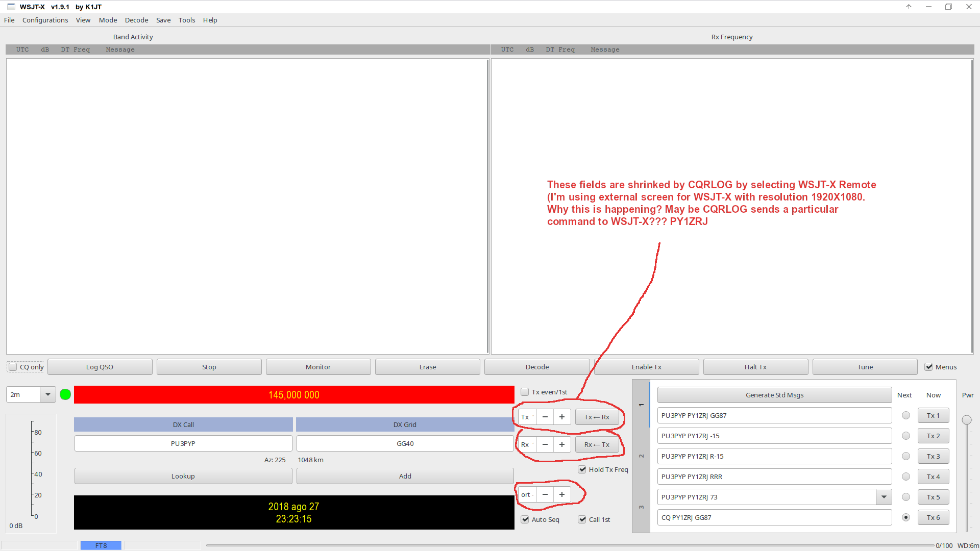Click the Halt Tx button

pos(755,367)
